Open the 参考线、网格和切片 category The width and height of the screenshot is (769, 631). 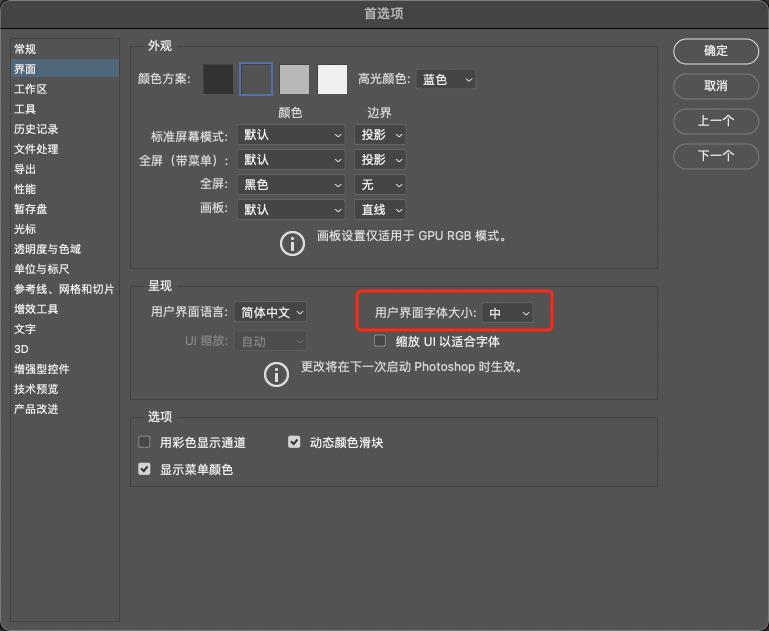click(x=65, y=289)
